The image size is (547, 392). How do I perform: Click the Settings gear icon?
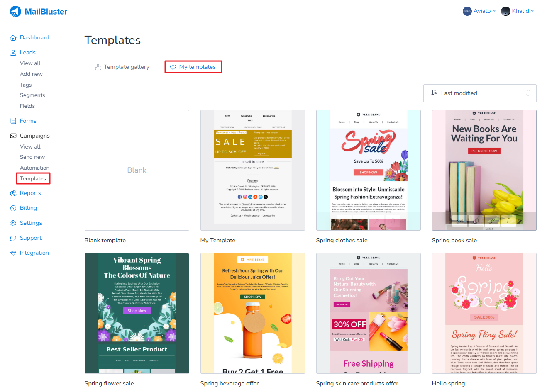[12, 223]
